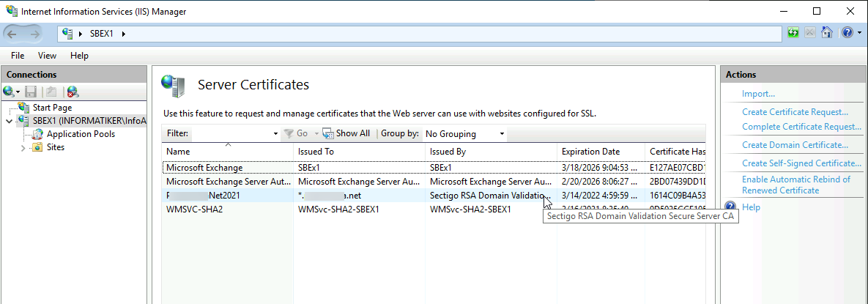The width and height of the screenshot is (868, 304).
Task: Click Enable Automatic Rebind of Renewed Certificate
Action: [796, 185]
